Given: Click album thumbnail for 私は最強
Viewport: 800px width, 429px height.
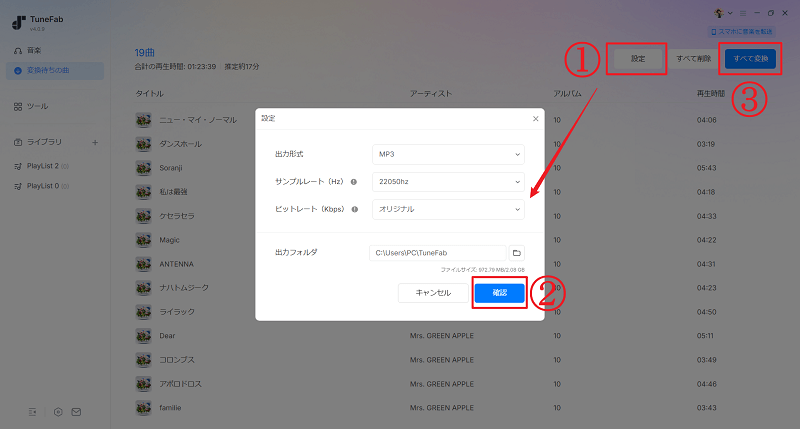Looking at the screenshot, I should point(143,192).
